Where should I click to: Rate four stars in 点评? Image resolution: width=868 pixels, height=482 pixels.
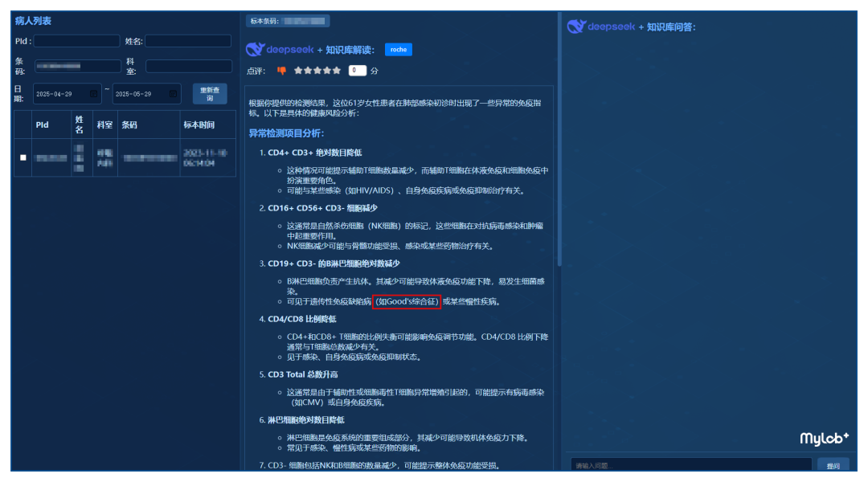[x=326, y=70]
